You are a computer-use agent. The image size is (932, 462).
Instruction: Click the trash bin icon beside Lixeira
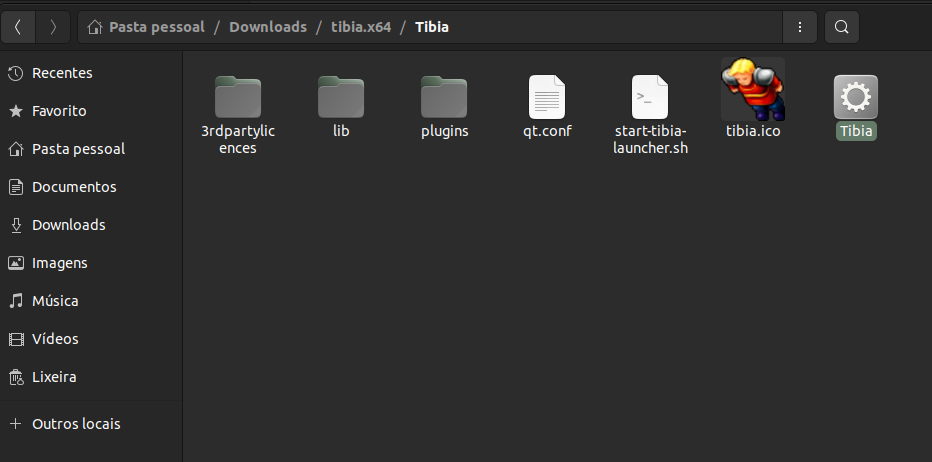click(15, 377)
